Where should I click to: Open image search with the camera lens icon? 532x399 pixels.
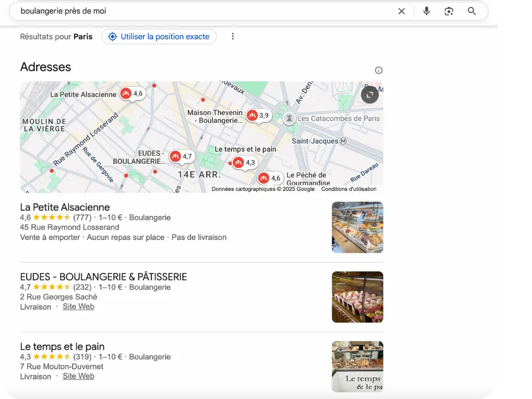pyautogui.click(x=449, y=11)
